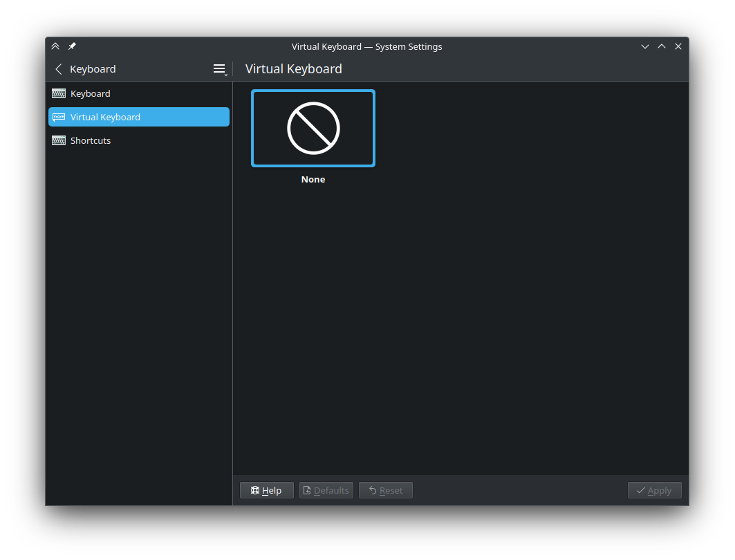Maximize the System Settings window
The height and width of the screenshot is (560, 735).
tap(662, 46)
